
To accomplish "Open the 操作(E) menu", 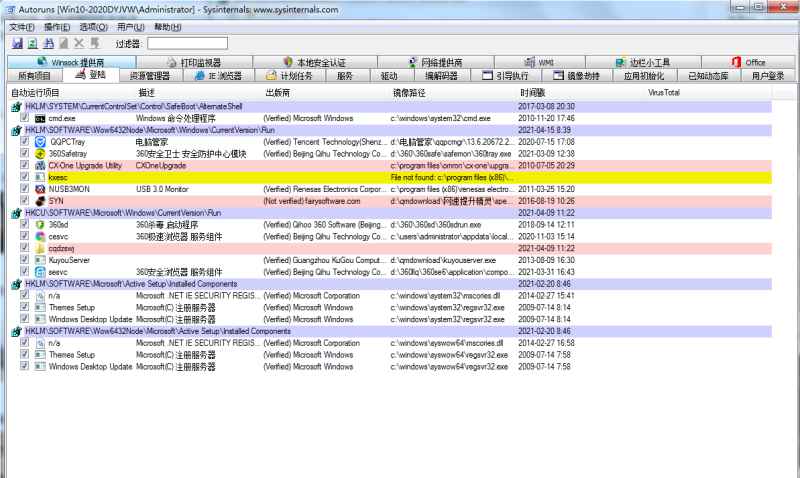I will tap(57, 27).
